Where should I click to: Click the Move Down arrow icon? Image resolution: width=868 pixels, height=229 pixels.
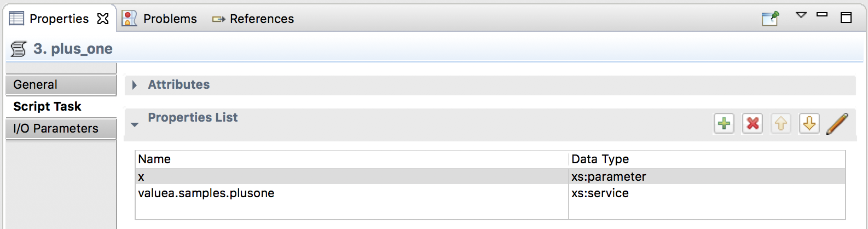click(809, 124)
